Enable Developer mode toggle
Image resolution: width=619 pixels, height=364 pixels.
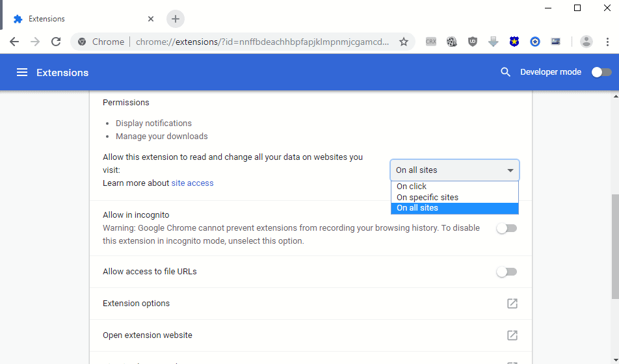pos(601,72)
